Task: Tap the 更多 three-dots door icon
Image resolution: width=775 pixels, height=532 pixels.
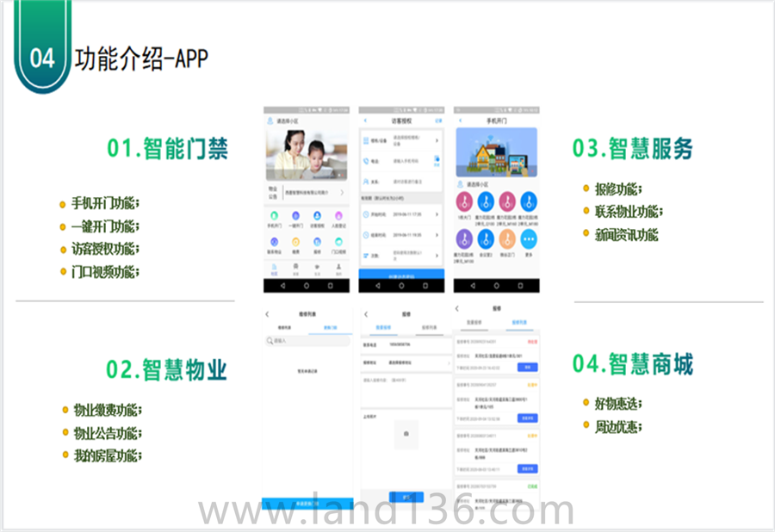Action: (530, 239)
